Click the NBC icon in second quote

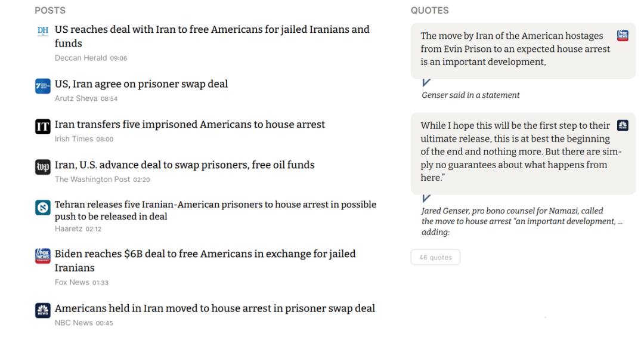pyautogui.click(x=623, y=125)
